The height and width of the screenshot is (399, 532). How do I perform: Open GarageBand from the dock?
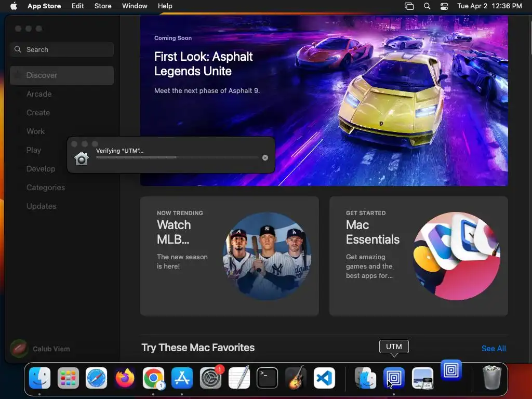coord(296,378)
